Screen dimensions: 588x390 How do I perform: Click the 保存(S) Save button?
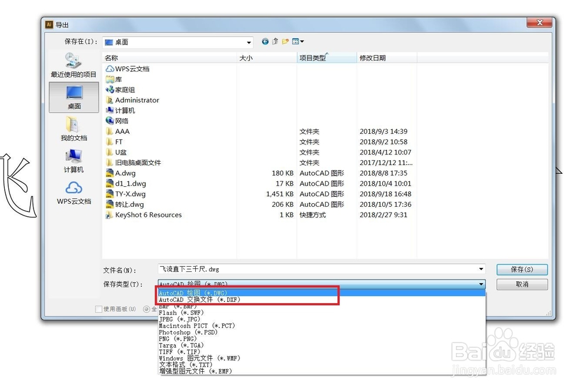tap(522, 270)
